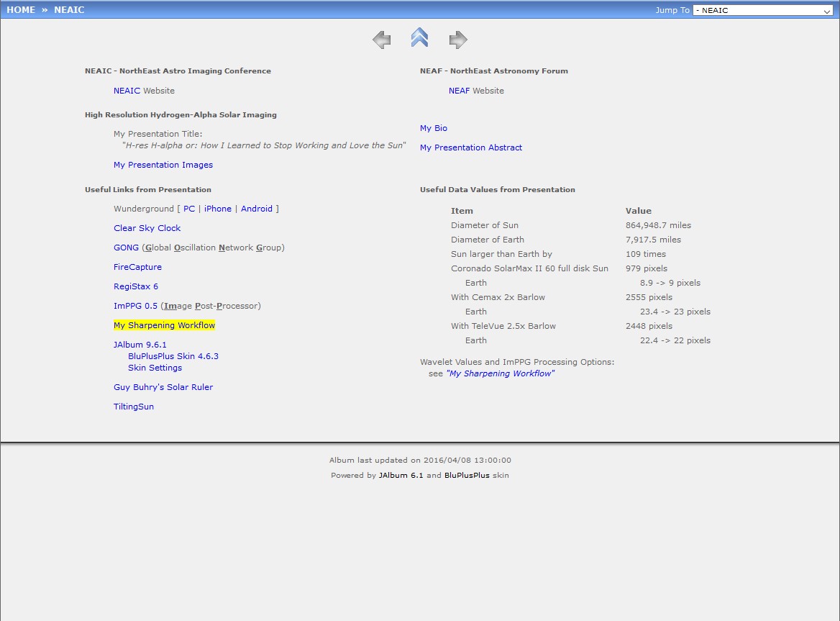Open the Jump To NEAIC dropdown

point(763,10)
